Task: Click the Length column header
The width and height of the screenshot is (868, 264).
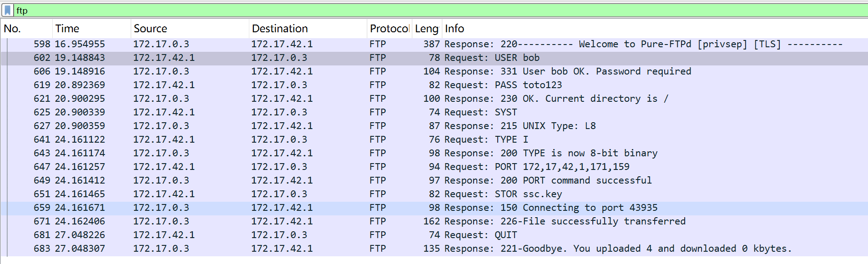Action: (x=427, y=29)
